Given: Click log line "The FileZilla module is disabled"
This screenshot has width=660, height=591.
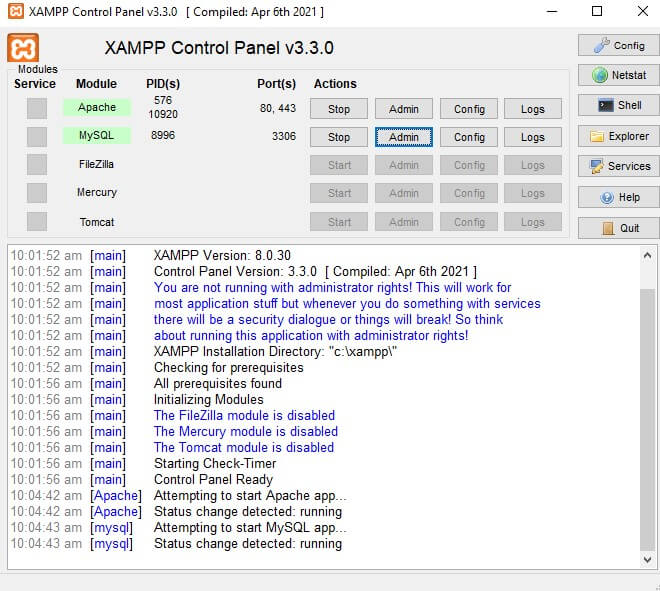Looking at the screenshot, I should click(x=244, y=415).
